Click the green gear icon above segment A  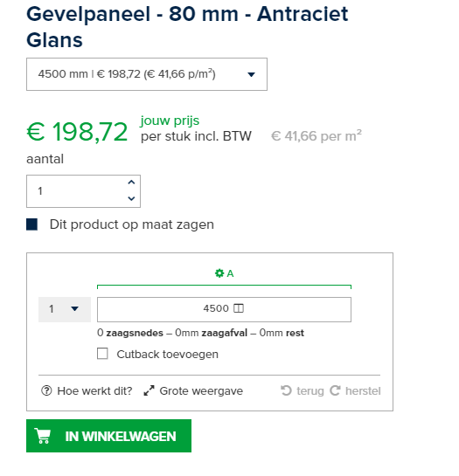(x=219, y=273)
